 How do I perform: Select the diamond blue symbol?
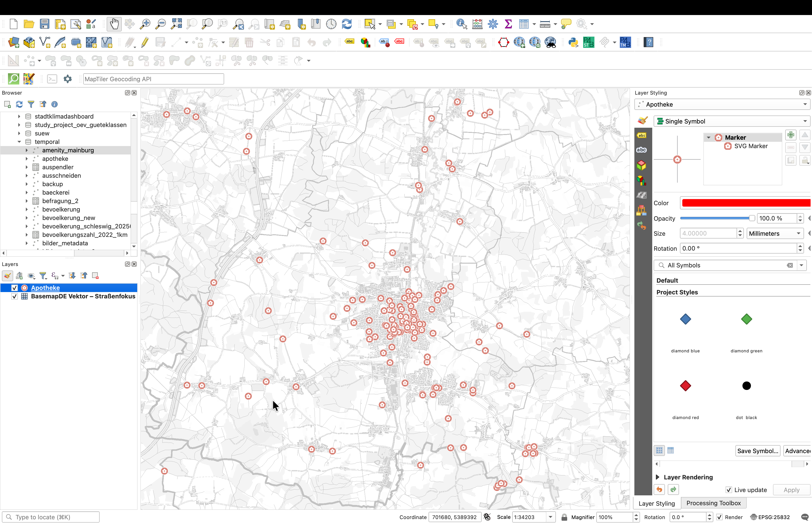click(x=685, y=319)
